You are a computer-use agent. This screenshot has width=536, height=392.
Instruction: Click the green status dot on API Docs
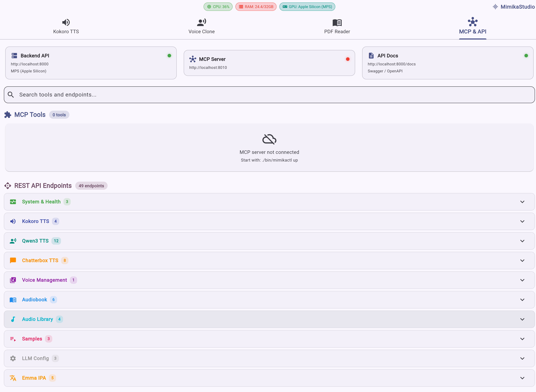click(526, 55)
